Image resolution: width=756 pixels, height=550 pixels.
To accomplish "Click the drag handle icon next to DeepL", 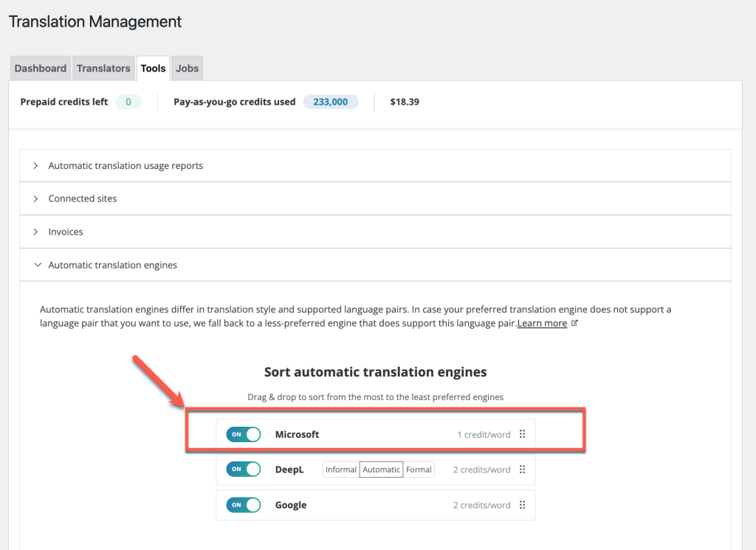I will click(522, 470).
